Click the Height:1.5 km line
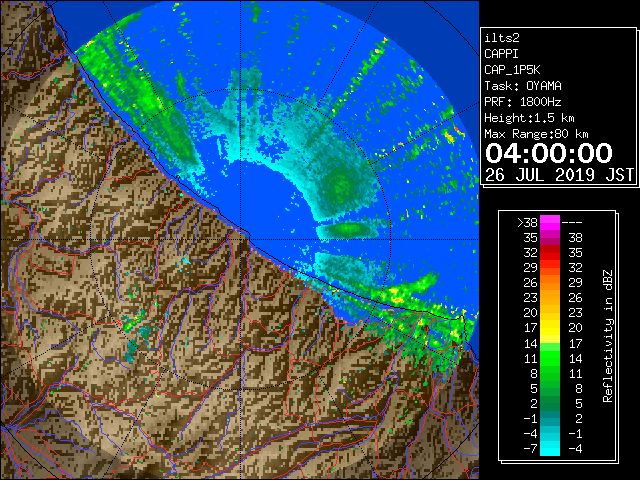The image size is (640, 480). [x=529, y=118]
